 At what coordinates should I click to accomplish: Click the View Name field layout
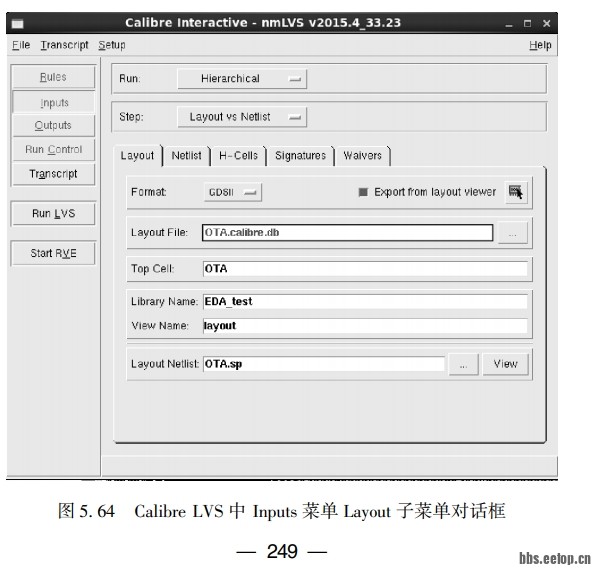click(x=365, y=326)
